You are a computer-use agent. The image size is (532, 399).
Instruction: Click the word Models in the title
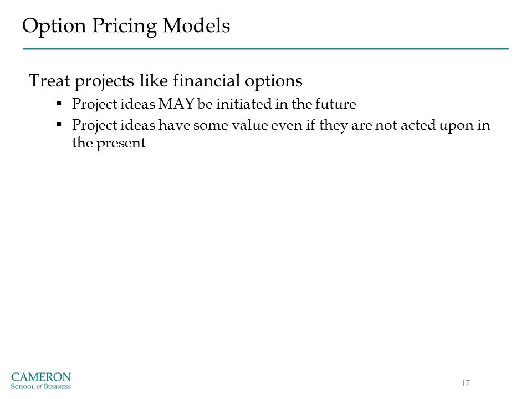coord(196,25)
